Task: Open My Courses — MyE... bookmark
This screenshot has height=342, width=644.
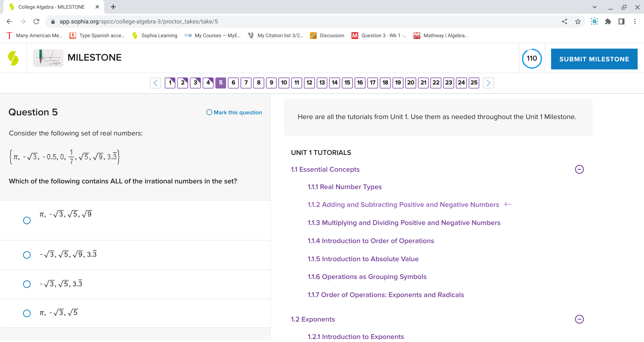Action: click(213, 36)
